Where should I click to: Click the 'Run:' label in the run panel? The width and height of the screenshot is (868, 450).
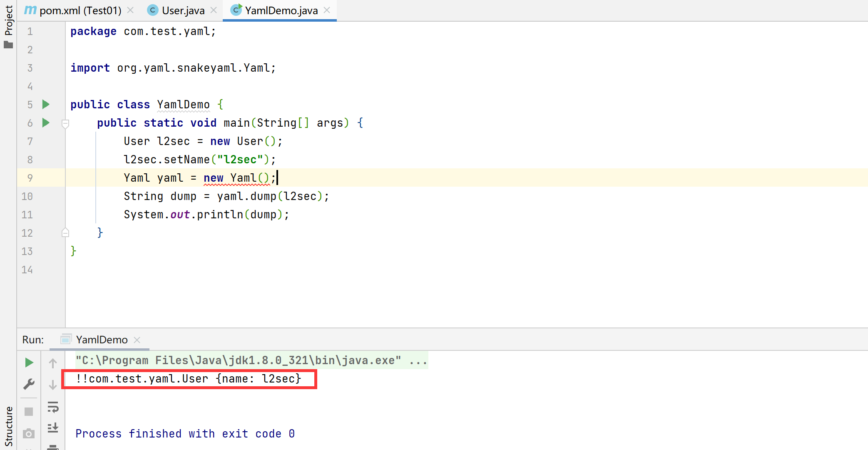point(33,340)
